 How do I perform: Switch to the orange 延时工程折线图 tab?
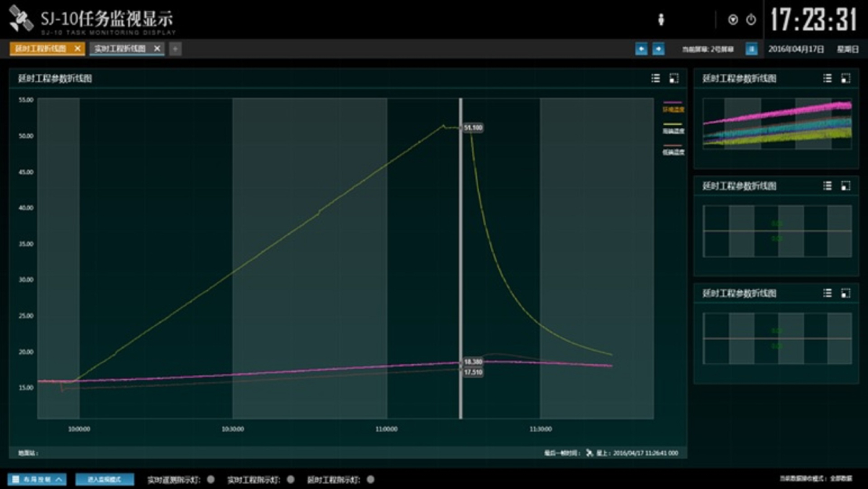(x=40, y=48)
